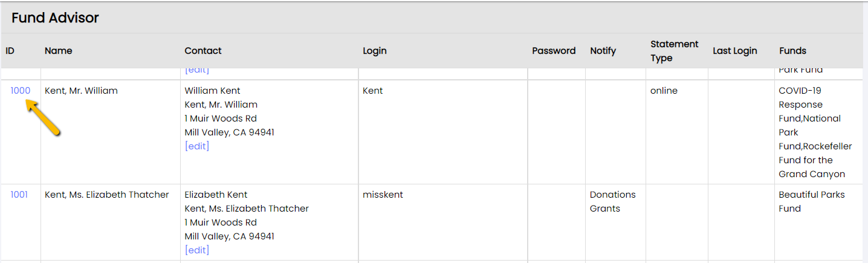Select the Last Login column header
The image size is (868, 263).
pos(735,51)
